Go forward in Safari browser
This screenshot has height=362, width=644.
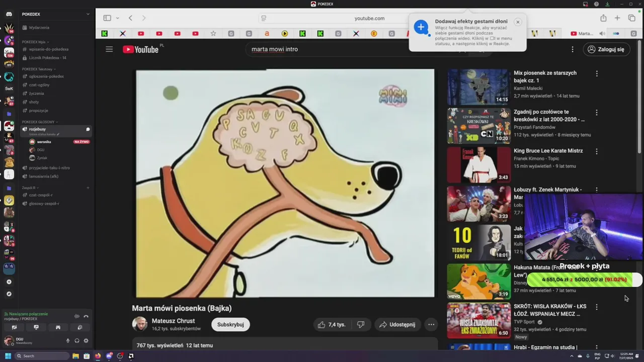click(144, 18)
